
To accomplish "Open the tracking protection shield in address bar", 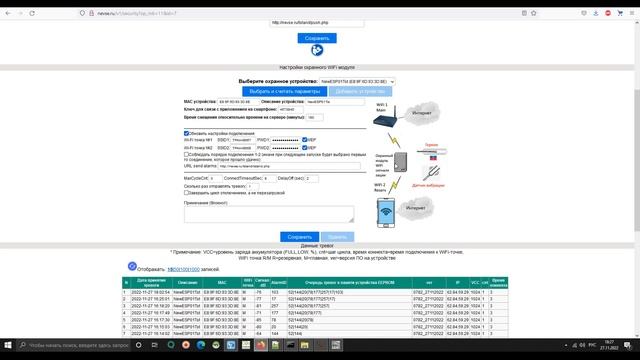I will 82,13.
